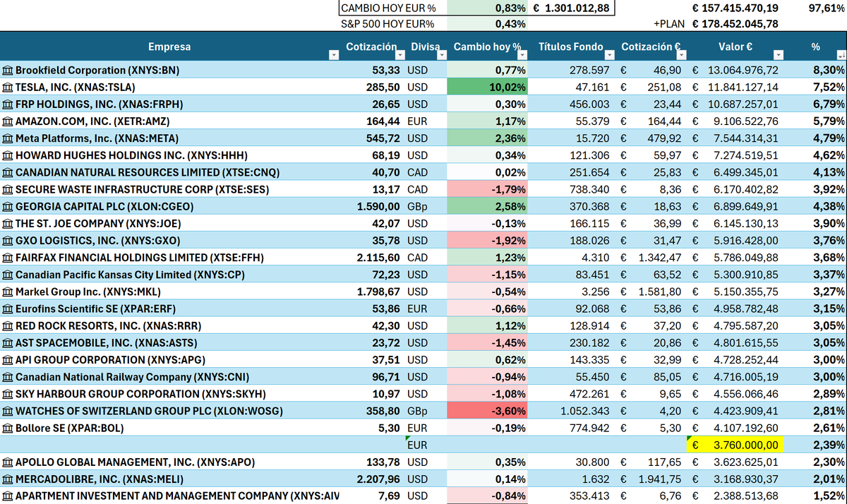This screenshot has height=504, width=847.
Task: Open the Empresa column filter dropdown
Action: coord(334,55)
